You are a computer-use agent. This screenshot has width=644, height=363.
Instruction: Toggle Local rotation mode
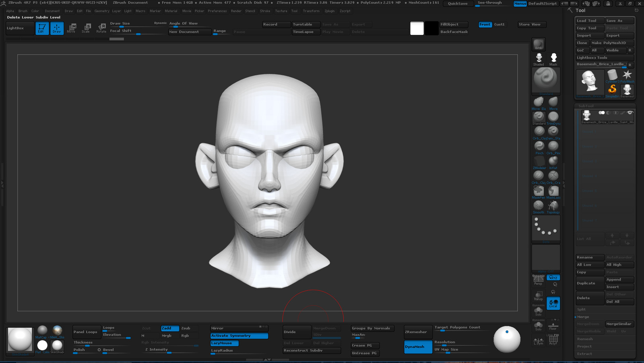coord(553,303)
